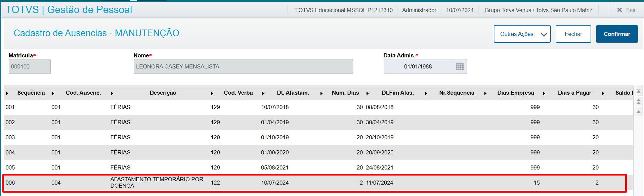Image resolution: width=644 pixels, height=196 pixels.
Task: Click the Fechar button
Action: [x=573, y=34]
